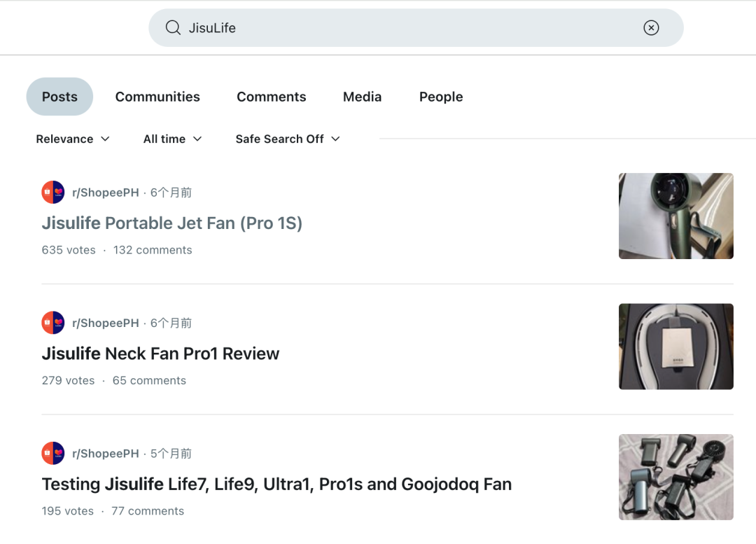Viewport: 756px width, 544px height.
Task: Click r/ShopeePH avatar on Neck Fan post
Action: 53,323
